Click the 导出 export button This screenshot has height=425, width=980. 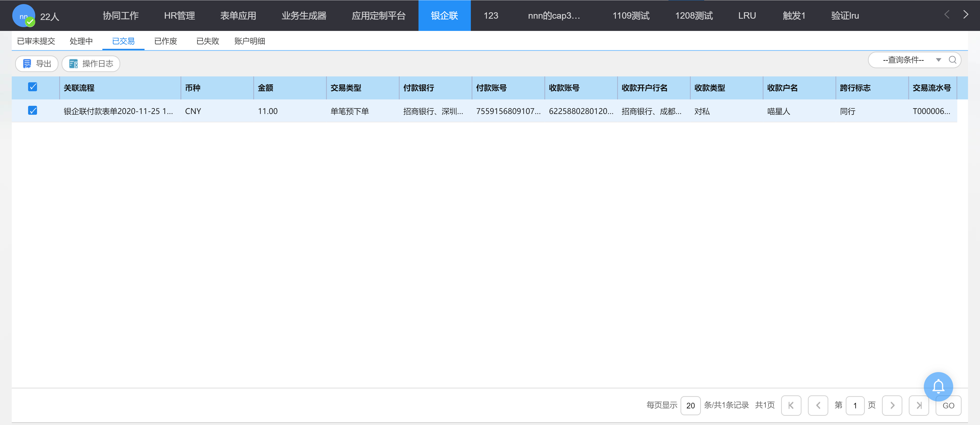click(x=37, y=64)
